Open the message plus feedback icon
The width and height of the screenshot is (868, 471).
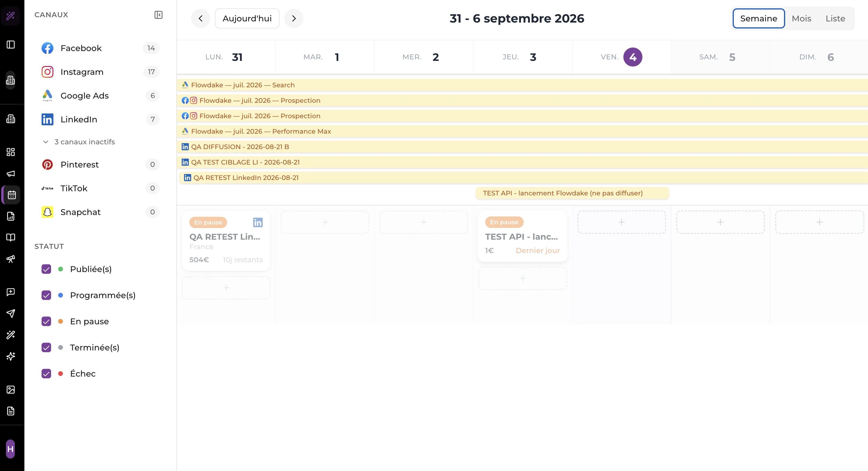coord(11,292)
